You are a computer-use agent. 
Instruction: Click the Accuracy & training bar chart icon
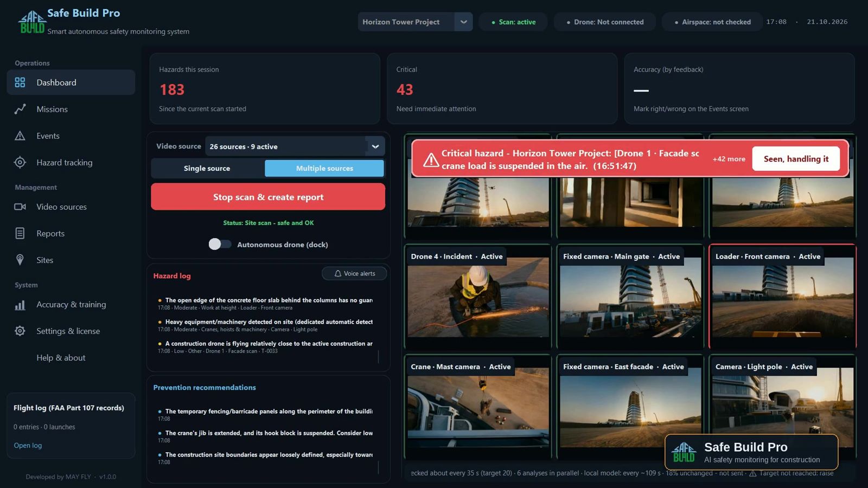20,305
